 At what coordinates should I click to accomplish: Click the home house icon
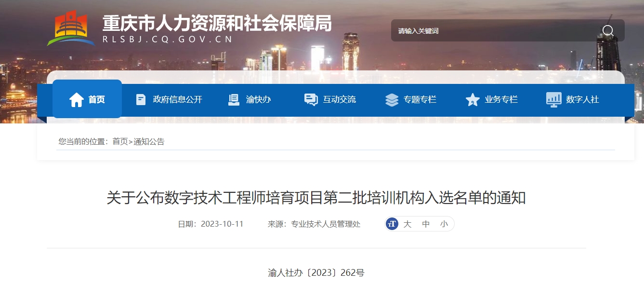coord(77,99)
